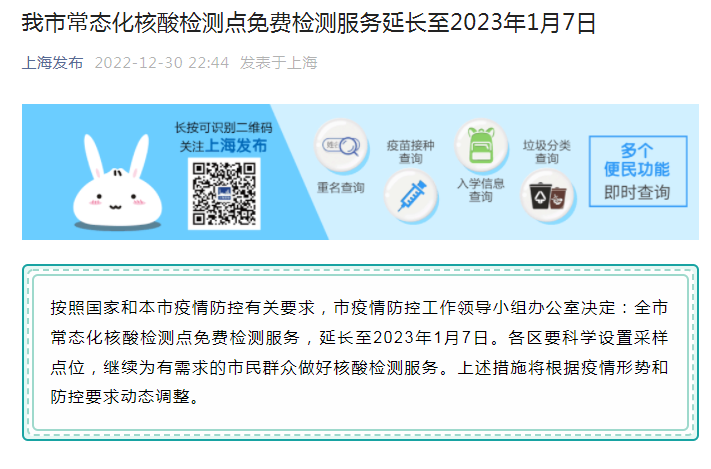The image size is (711, 469).
Task: Click the last line 防控要求动态调整
Action: [x=125, y=397]
